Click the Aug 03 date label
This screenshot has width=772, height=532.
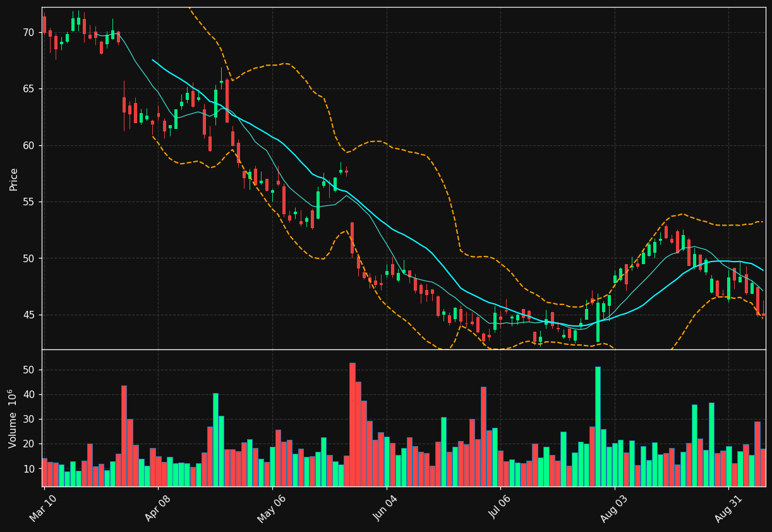(x=613, y=508)
